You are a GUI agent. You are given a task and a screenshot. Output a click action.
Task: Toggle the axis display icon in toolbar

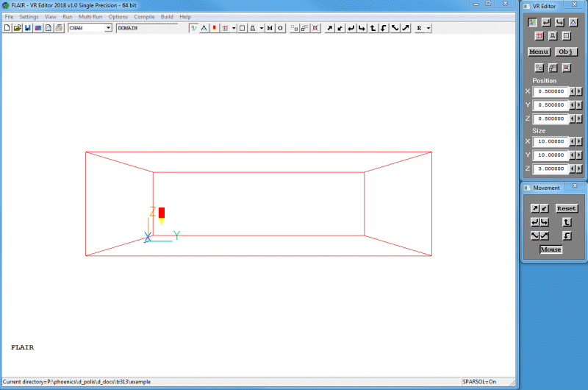pyautogui.click(x=193, y=28)
